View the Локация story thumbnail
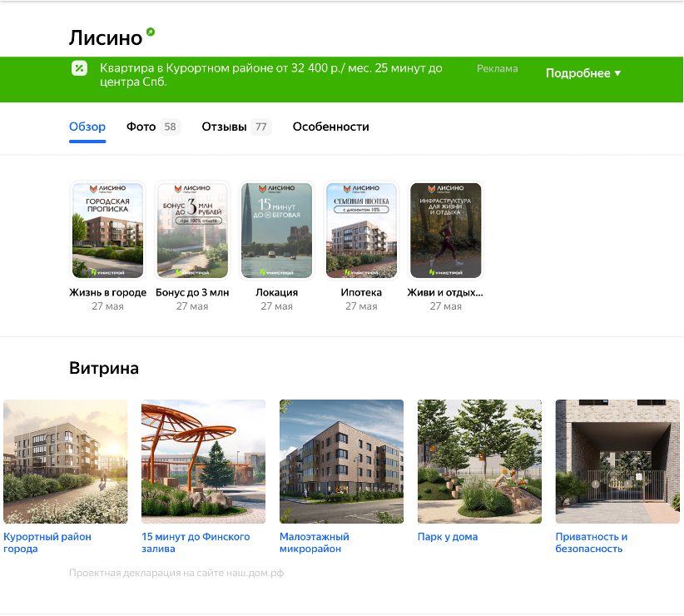The image size is (684, 616). [277, 231]
